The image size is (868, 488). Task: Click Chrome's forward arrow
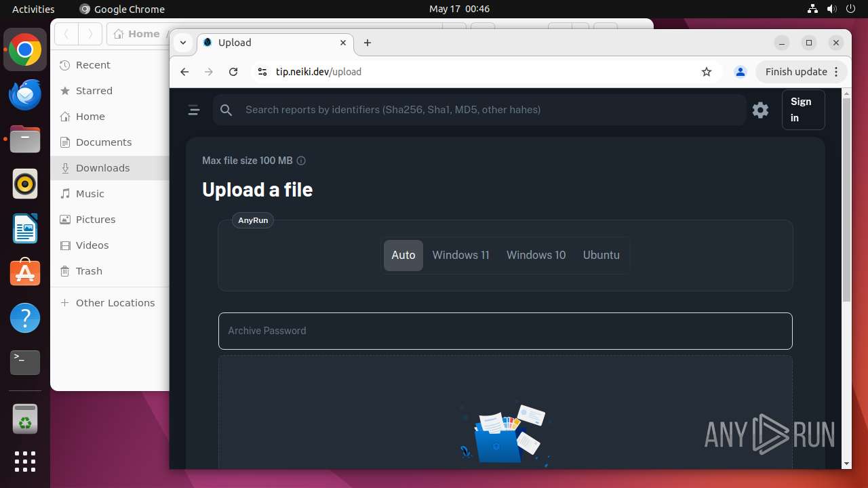(209, 72)
